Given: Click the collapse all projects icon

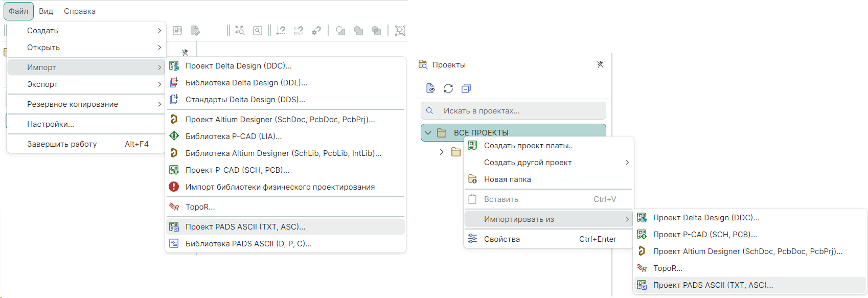Looking at the screenshot, I should coord(466,88).
